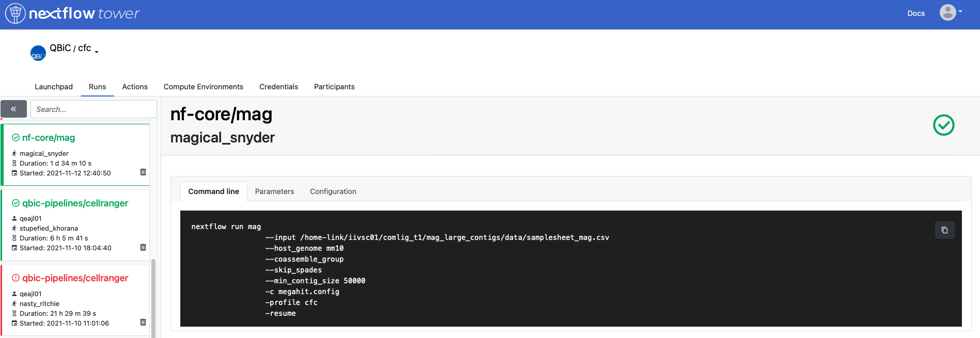Click the '-resume' line

[281, 313]
